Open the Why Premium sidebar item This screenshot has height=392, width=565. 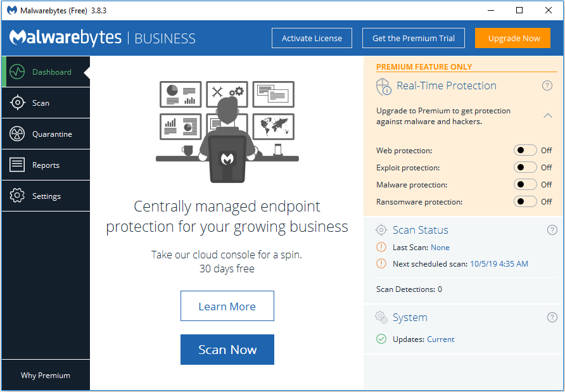[x=46, y=375]
